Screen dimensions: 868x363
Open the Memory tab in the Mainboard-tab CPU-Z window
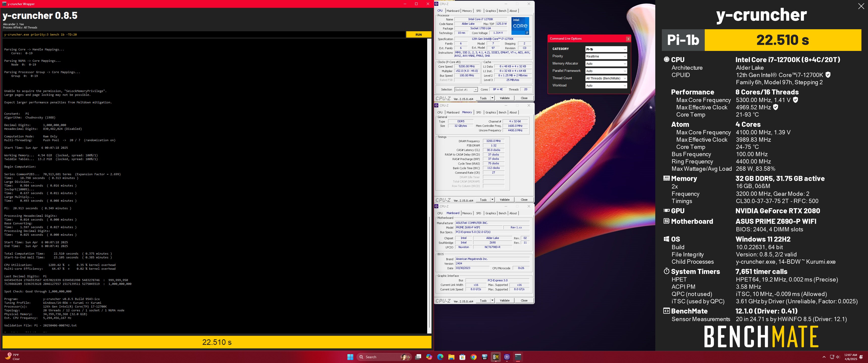coord(467,213)
